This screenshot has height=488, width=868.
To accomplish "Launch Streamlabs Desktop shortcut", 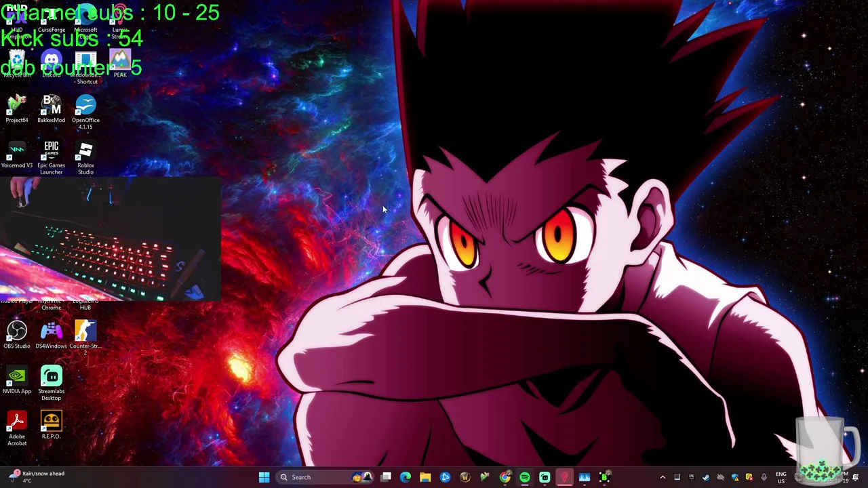I will [x=52, y=383].
